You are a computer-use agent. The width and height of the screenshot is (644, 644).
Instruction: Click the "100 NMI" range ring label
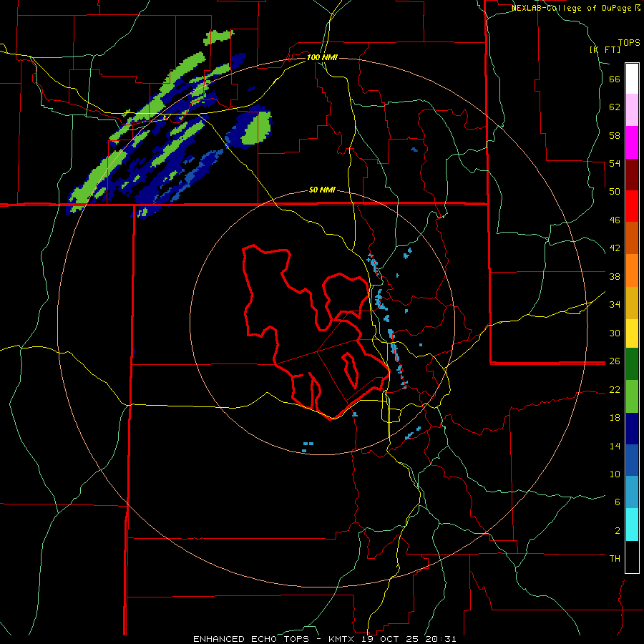pos(323,57)
